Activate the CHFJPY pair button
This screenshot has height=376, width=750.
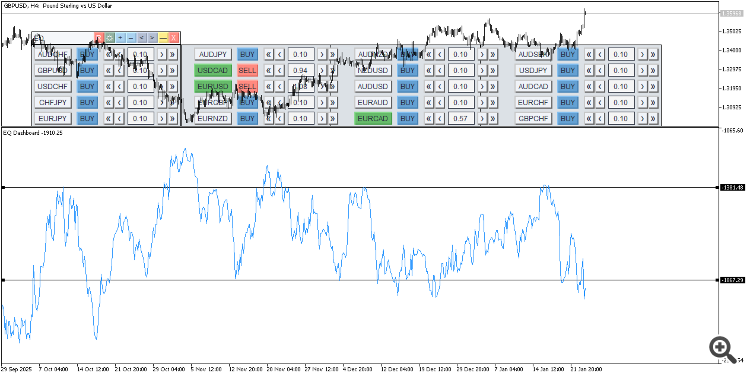click(53, 102)
